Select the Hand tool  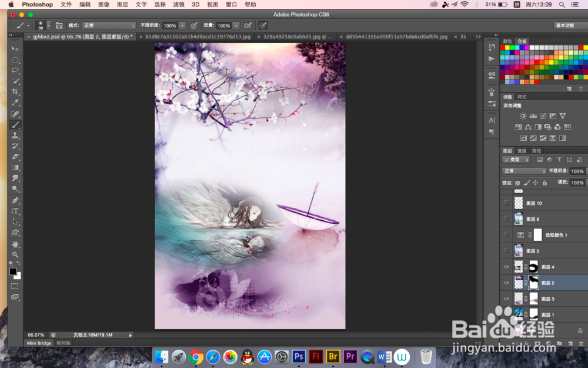(15, 244)
